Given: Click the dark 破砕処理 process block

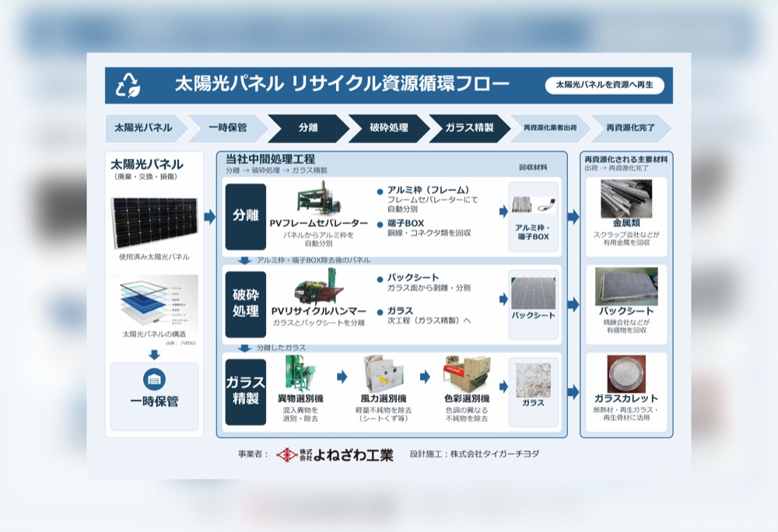Looking at the screenshot, I should 246,304.
